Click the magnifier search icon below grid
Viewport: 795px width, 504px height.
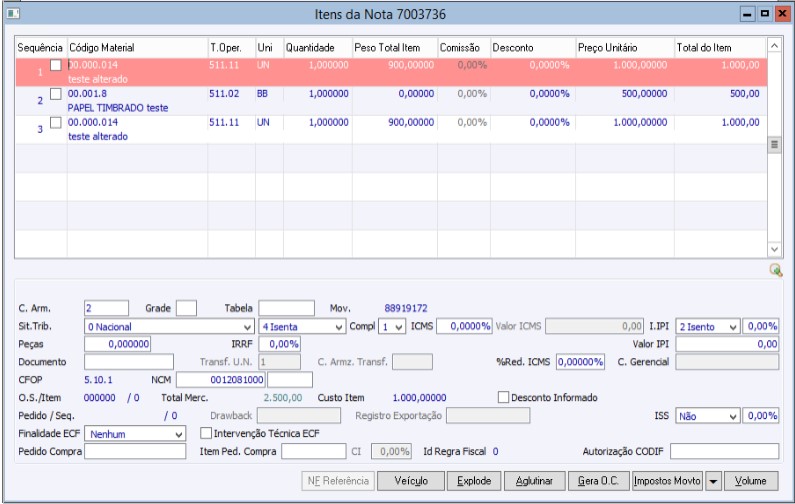(x=776, y=270)
